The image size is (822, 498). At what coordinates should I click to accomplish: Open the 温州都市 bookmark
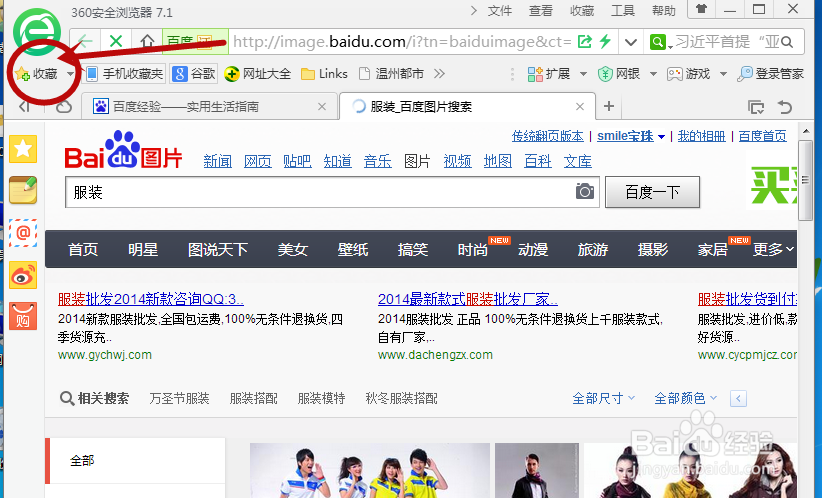pyautogui.click(x=391, y=74)
